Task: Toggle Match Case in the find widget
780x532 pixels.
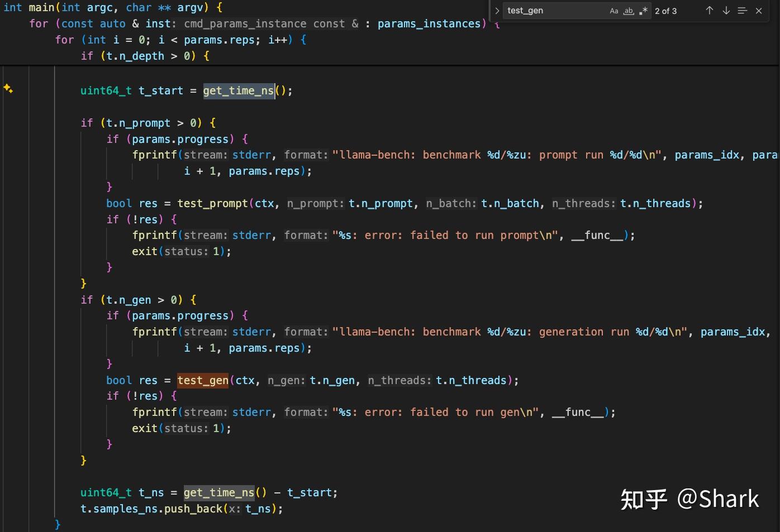Action: point(614,11)
